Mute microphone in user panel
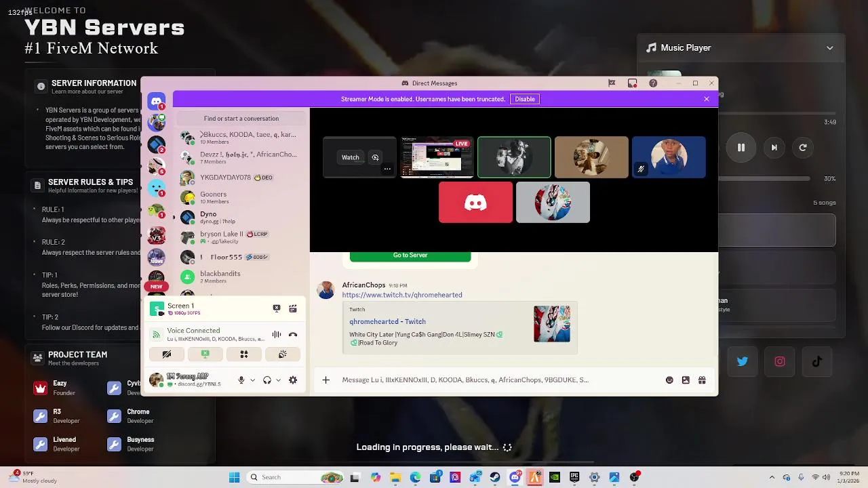 coord(241,380)
